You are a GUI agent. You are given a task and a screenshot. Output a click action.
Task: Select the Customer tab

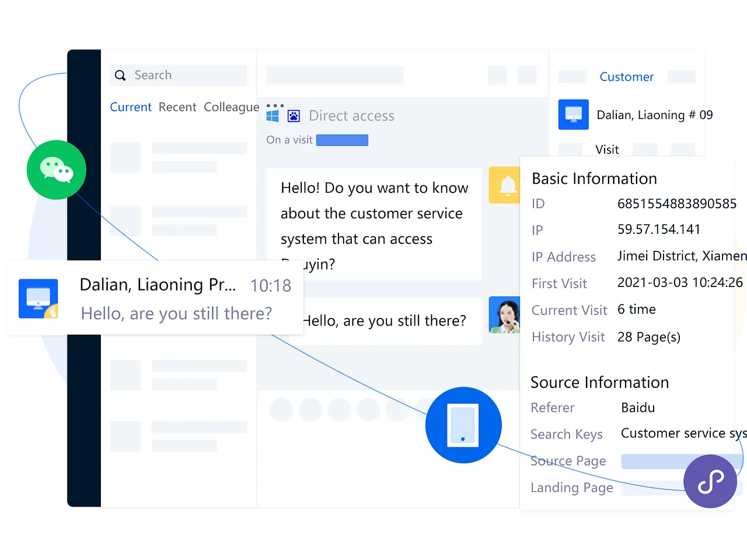point(626,77)
